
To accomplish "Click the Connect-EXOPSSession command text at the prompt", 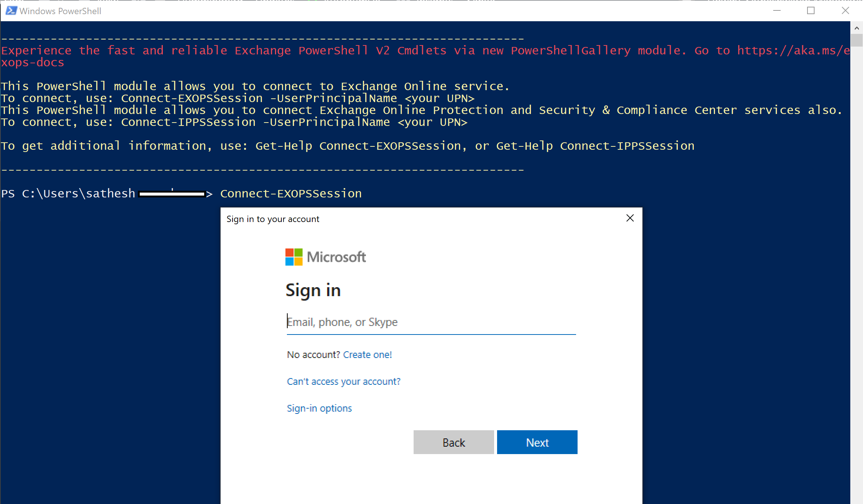I will (x=291, y=194).
